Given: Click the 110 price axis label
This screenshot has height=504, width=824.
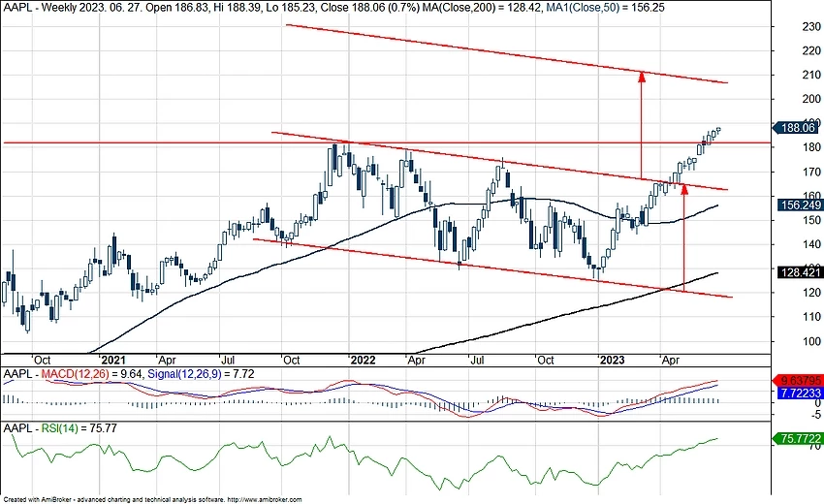Looking at the screenshot, I should pos(811,316).
